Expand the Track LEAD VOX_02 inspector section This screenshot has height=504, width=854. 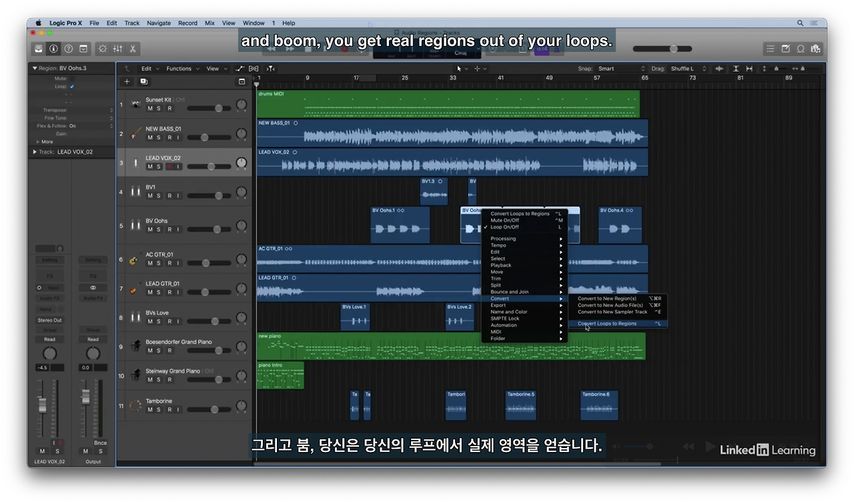tap(35, 152)
